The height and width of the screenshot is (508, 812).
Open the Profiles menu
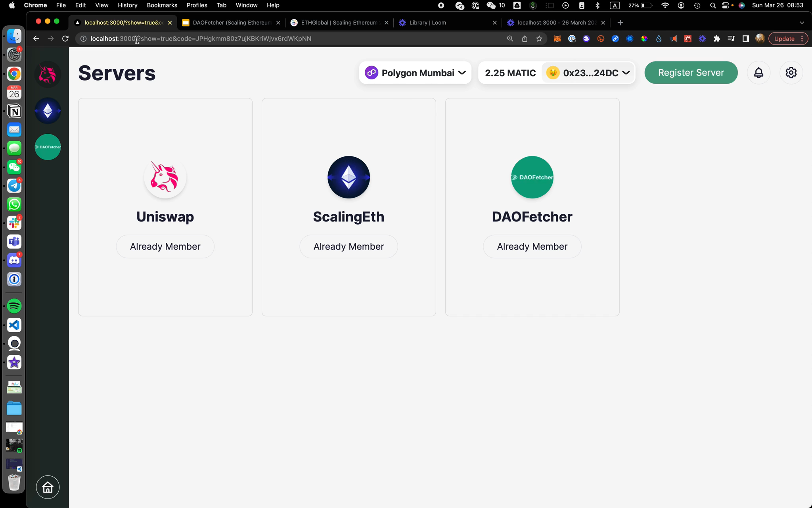(197, 5)
